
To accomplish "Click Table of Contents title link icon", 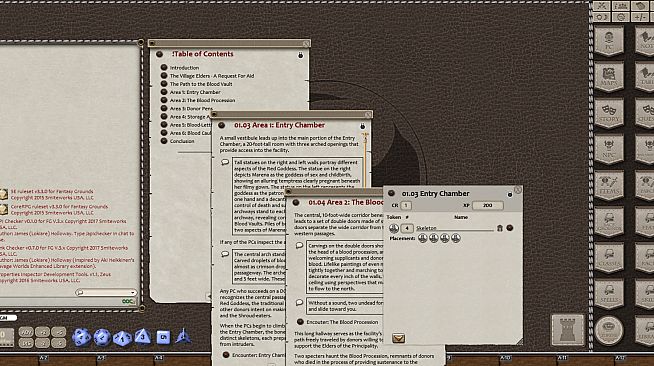I will [159, 54].
